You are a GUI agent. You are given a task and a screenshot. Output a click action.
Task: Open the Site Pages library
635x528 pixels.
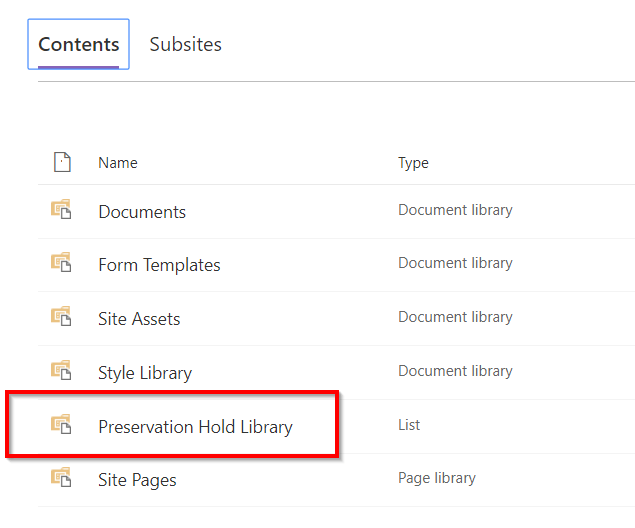[x=137, y=480]
